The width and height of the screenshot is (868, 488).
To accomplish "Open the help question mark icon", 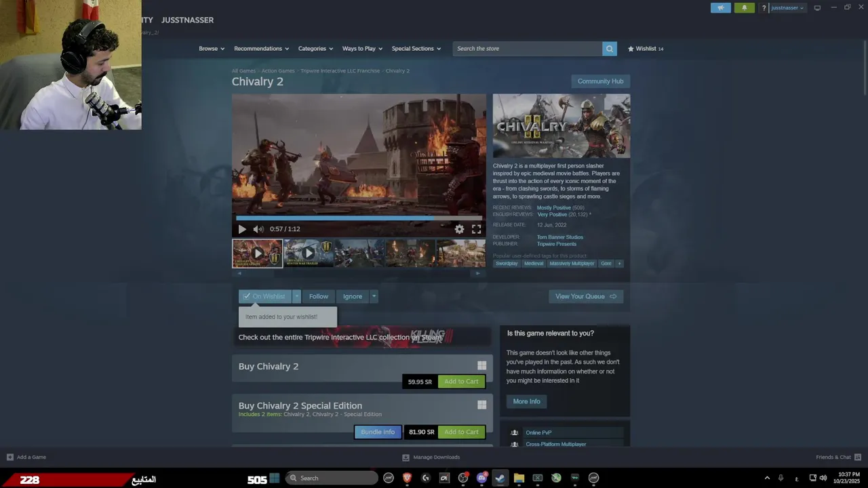I will (764, 8).
